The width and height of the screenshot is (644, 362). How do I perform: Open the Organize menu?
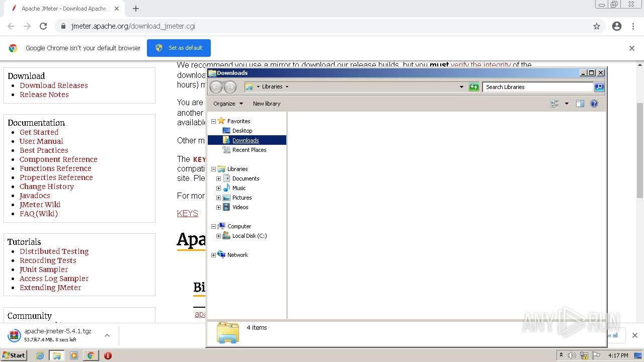click(x=228, y=104)
